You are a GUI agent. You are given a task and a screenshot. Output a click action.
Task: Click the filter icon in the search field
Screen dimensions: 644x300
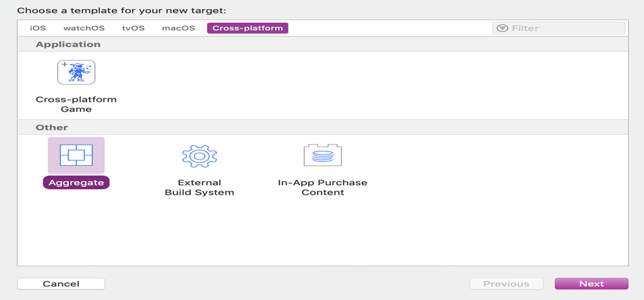pos(502,28)
